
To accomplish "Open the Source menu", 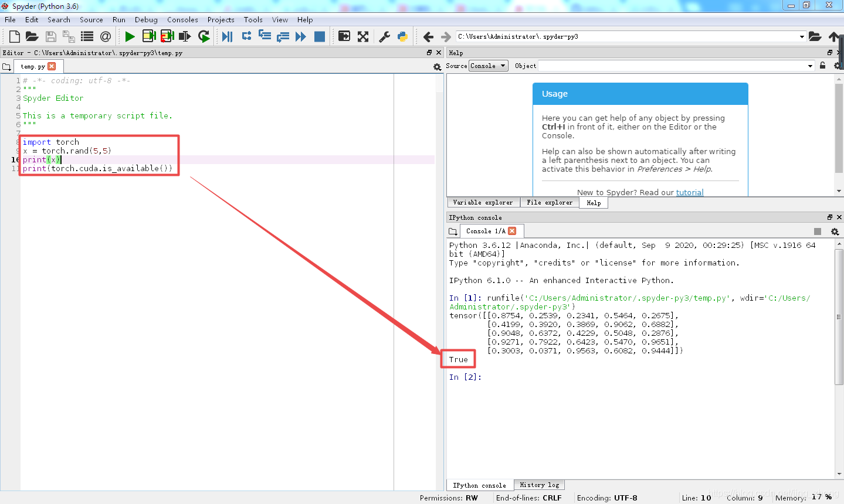I will (91, 19).
